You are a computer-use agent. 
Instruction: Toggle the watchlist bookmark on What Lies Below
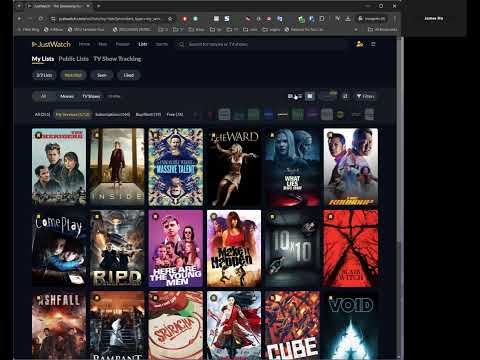272,135
